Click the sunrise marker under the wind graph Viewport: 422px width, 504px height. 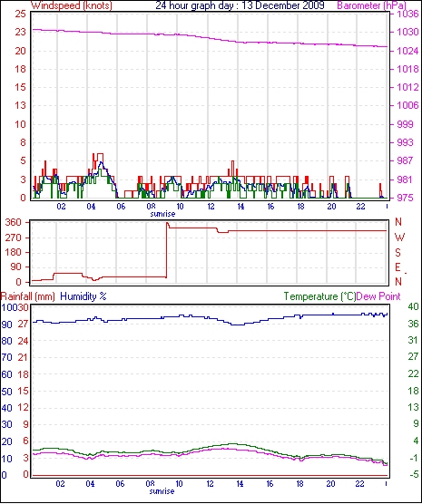(x=162, y=214)
